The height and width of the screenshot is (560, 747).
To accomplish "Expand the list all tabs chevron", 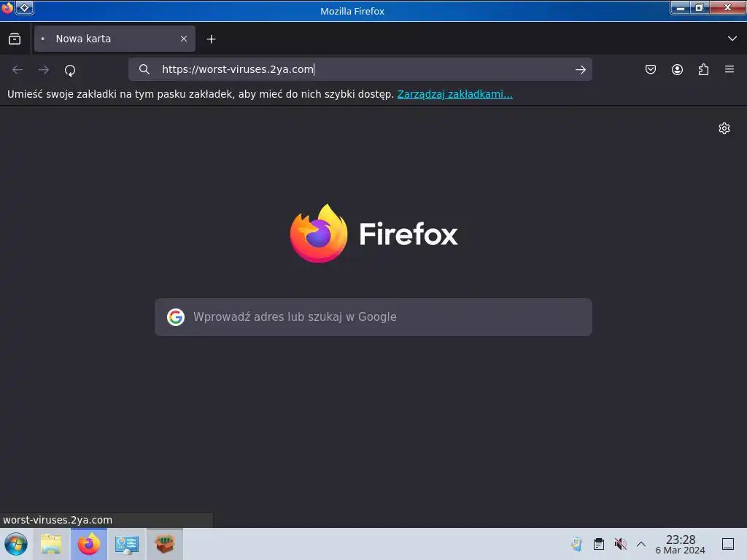I will point(732,39).
